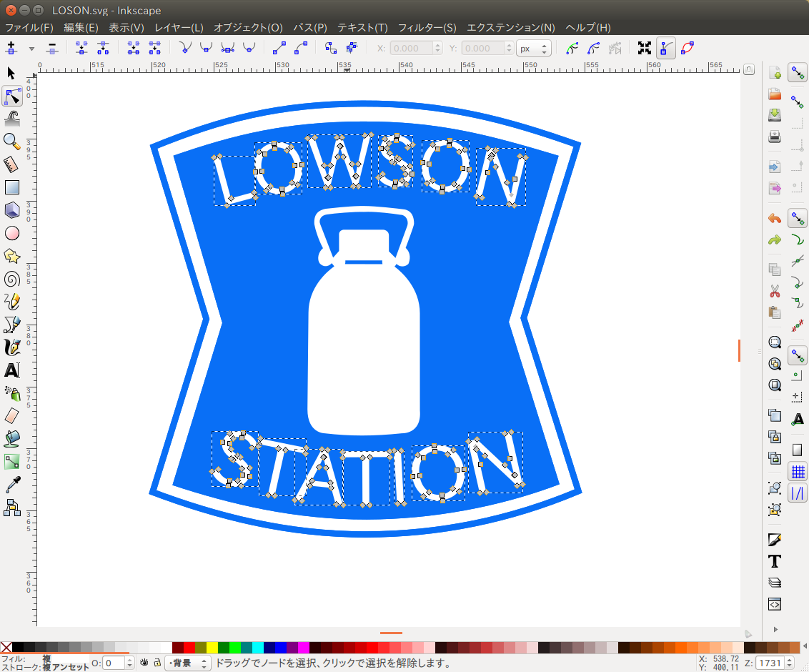The height and width of the screenshot is (672, 809).
Task: Pick the cyan color swatch
Action: coord(258,648)
